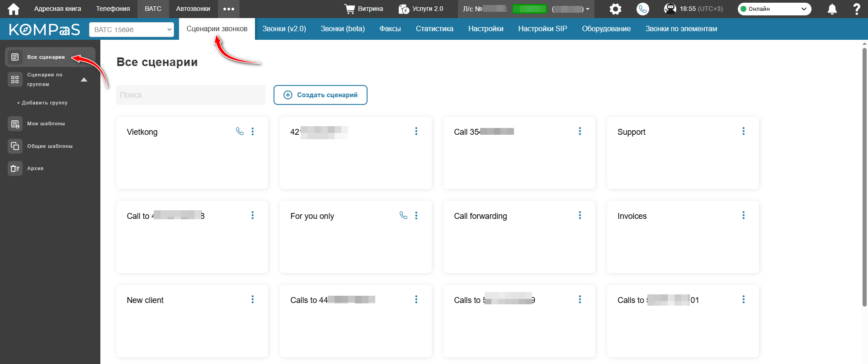Viewport: 868px width, 364px height.
Task: Collapse the Сценарии по группам section
Action: pyautogui.click(x=84, y=80)
